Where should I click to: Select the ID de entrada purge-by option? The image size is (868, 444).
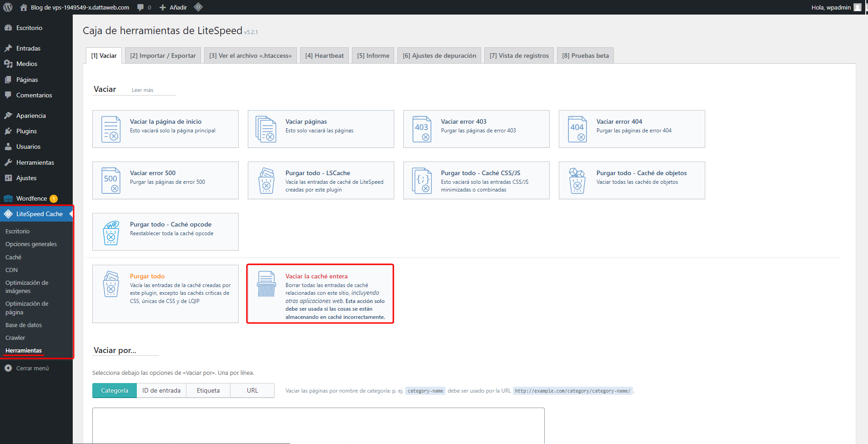click(x=161, y=390)
